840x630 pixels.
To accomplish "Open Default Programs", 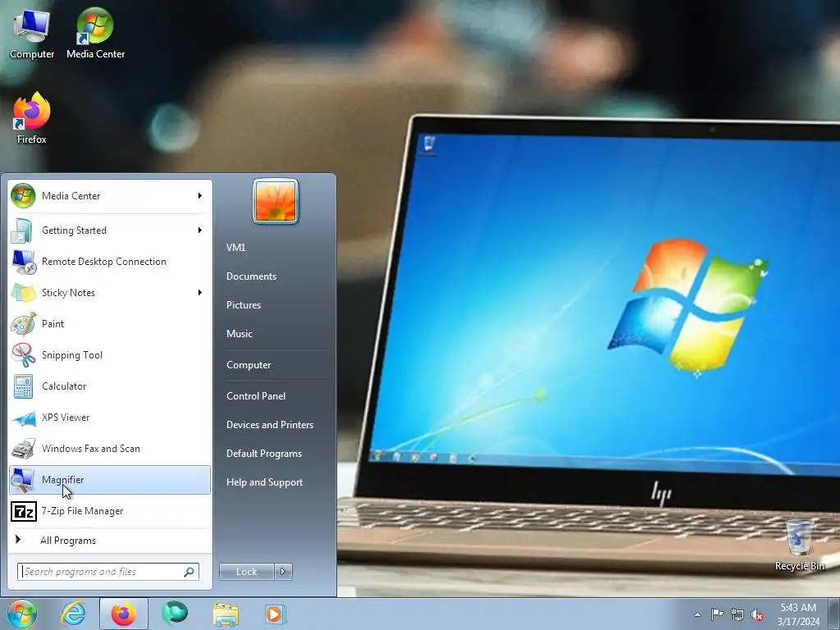I will (x=264, y=454).
